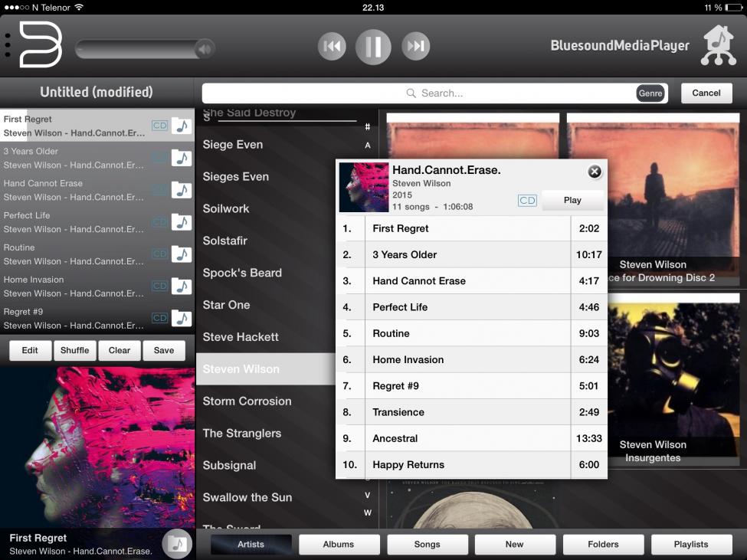This screenshot has height=560, width=747.
Task: Switch to the Songs tab
Action: coord(427,544)
